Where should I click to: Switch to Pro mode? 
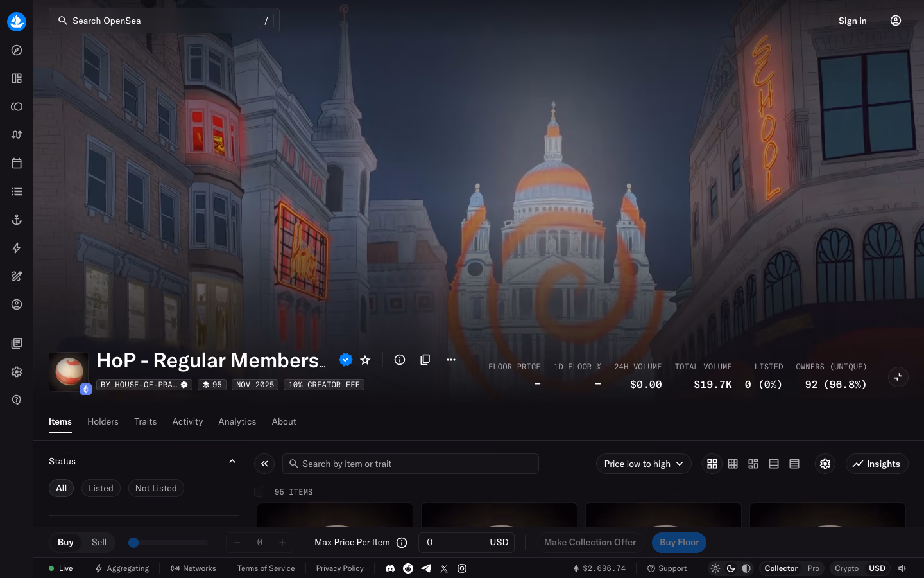click(814, 568)
